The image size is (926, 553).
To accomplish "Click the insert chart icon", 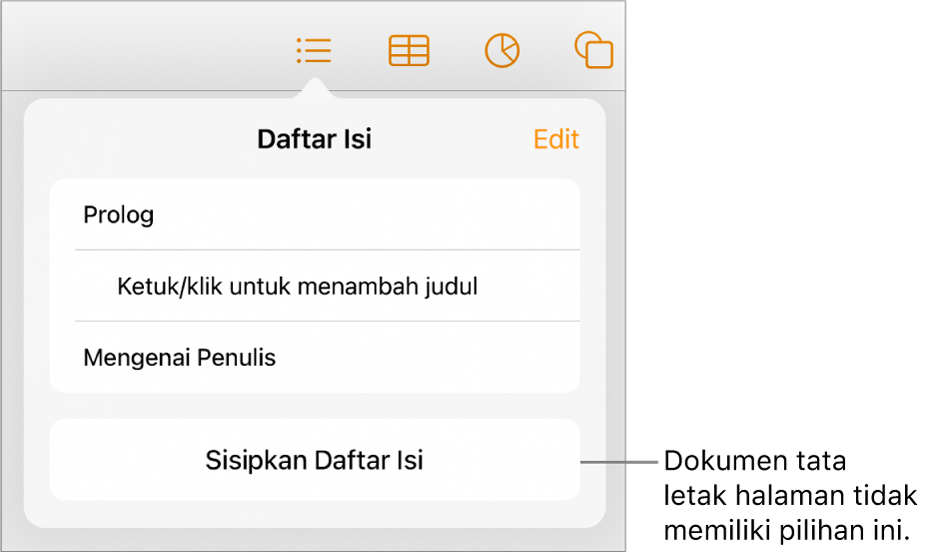I will (502, 51).
